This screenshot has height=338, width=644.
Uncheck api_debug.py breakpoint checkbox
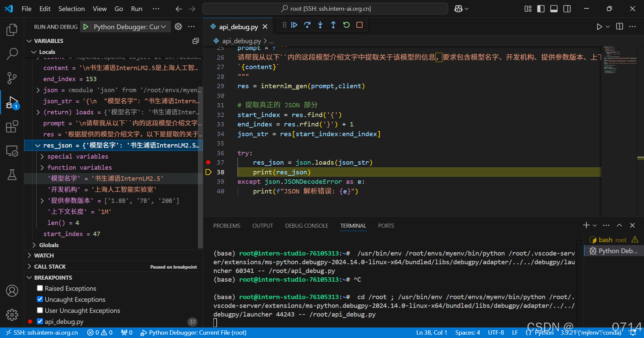pyautogui.click(x=40, y=321)
